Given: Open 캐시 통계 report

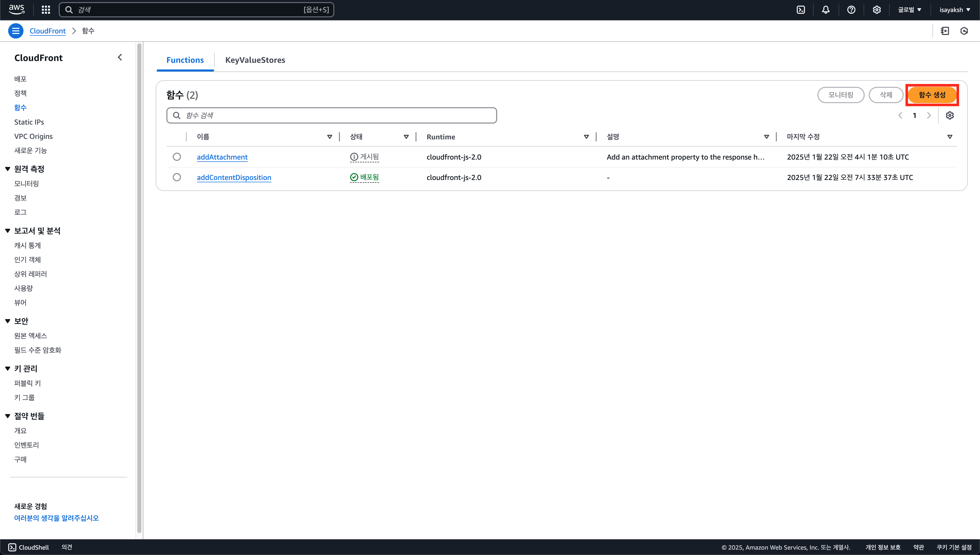Looking at the screenshot, I should [x=27, y=246].
